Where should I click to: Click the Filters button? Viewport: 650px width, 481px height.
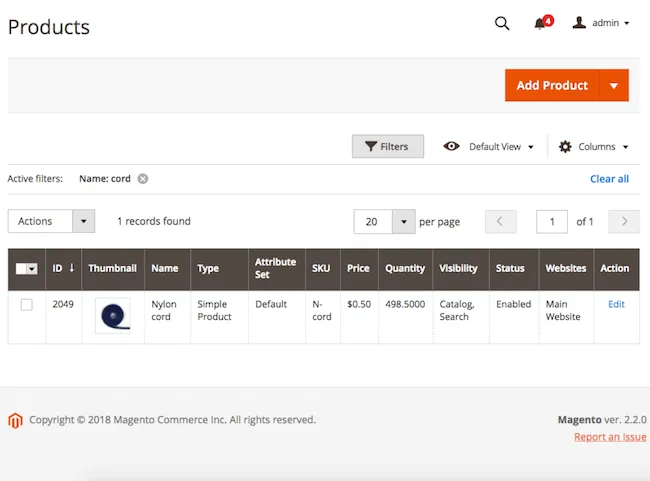(x=387, y=147)
